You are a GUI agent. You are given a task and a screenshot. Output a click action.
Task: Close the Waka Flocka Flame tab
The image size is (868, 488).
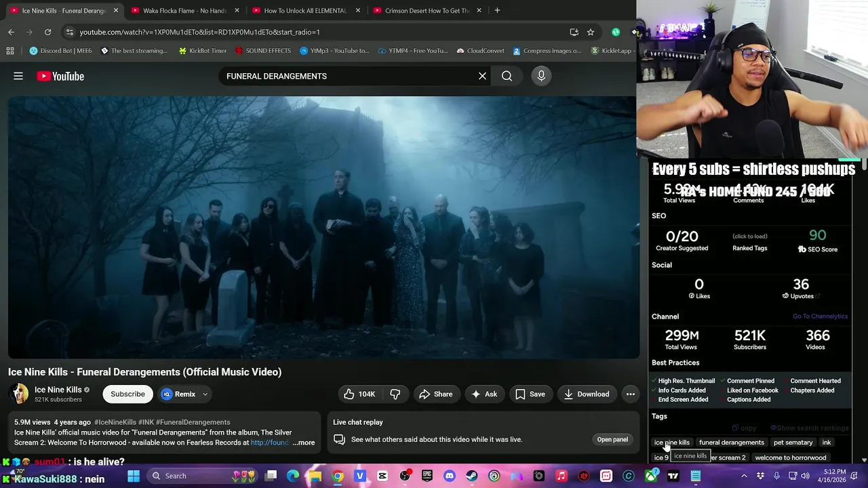pos(237,10)
